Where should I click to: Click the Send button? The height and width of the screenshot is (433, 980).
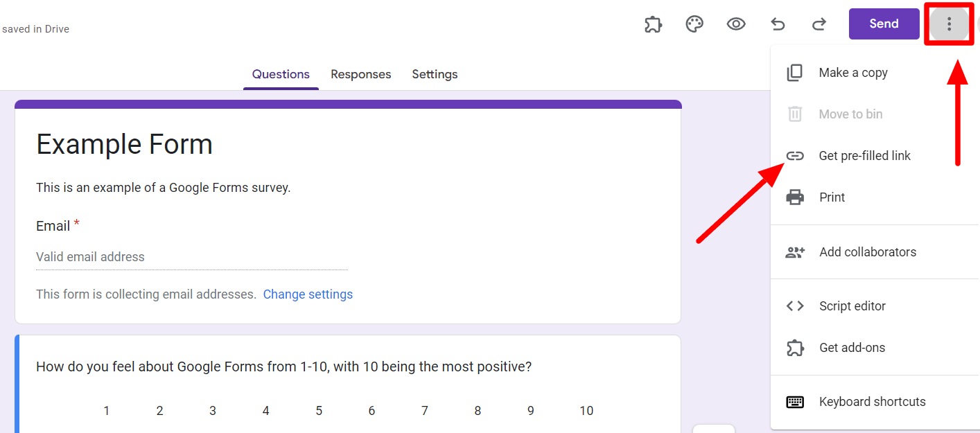(x=884, y=24)
